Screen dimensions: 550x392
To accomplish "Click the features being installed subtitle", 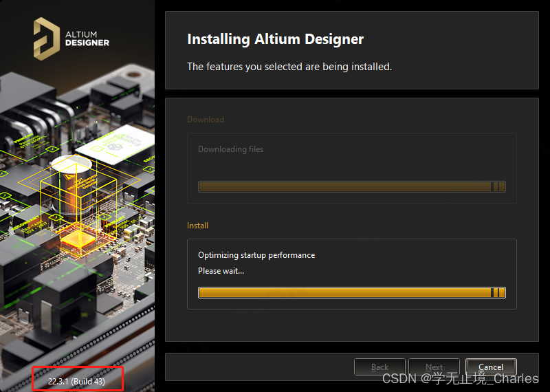I will click(x=289, y=67).
